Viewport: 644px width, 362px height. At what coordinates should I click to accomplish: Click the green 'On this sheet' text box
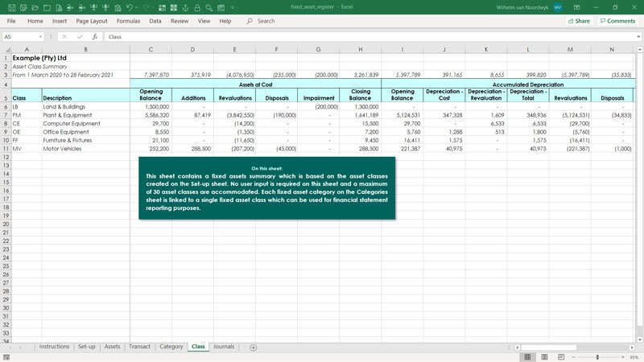267,188
